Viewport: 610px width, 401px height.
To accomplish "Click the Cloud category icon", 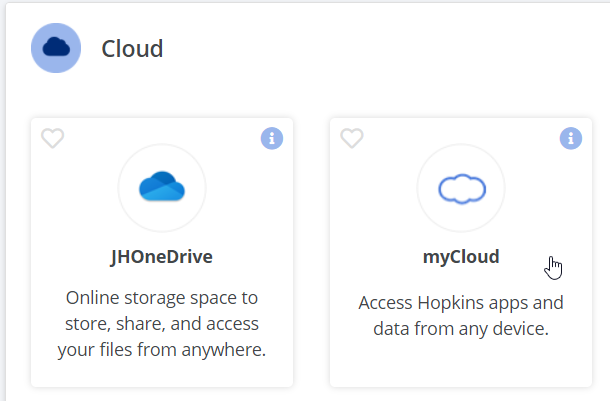I will [56, 48].
